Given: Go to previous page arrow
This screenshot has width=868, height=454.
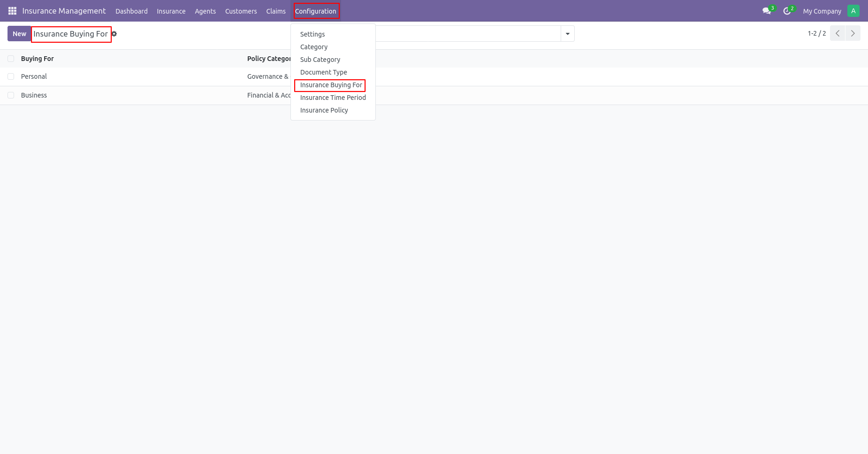Looking at the screenshot, I should [x=838, y=33].
